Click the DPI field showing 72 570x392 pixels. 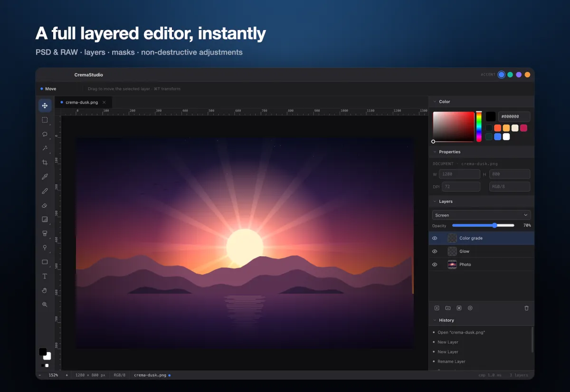(x=461, y=187)
